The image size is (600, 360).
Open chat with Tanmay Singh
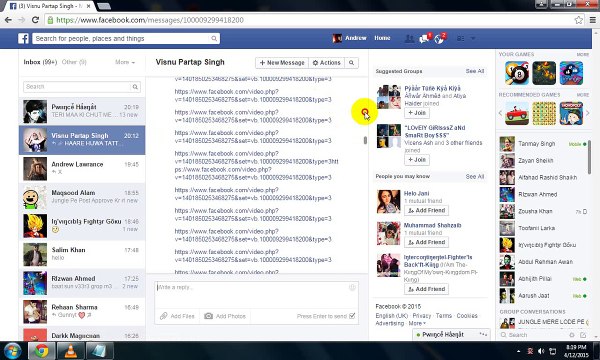pyautogui.click(x=543, y=144)
